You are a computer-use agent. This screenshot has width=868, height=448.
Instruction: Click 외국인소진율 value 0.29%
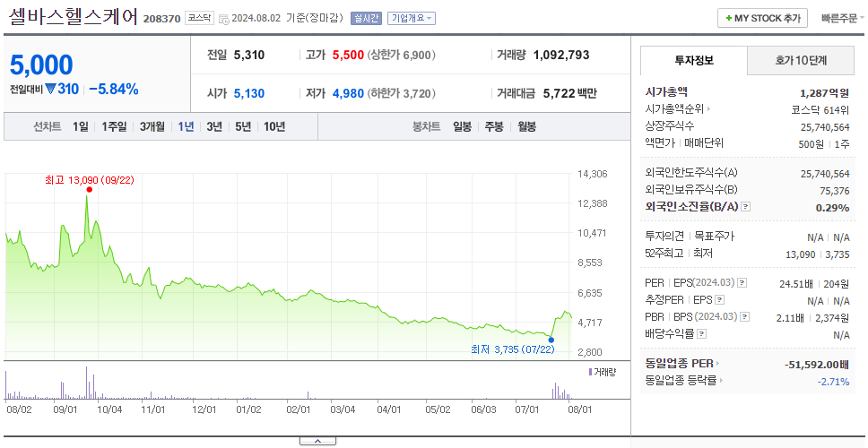coord(832,208)
